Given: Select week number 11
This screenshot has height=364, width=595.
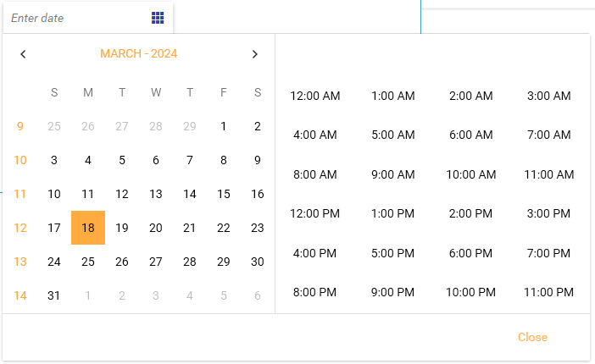Looking at the screenshot, I should [20, 194].
